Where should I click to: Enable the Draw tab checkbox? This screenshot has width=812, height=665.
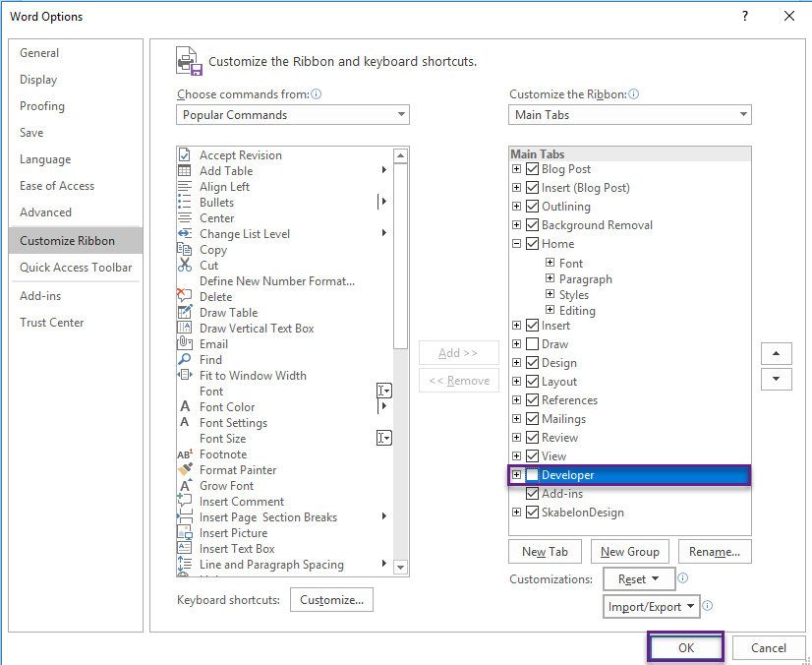[532, 343]
